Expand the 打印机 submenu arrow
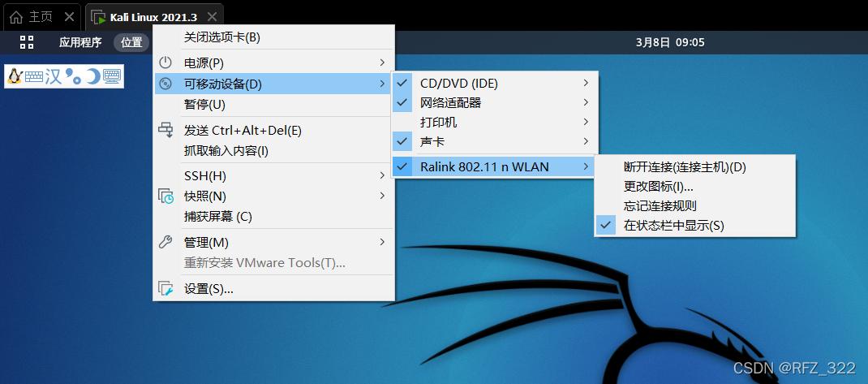This screenshot has width=868, height=384. click(x=586, y=122)
